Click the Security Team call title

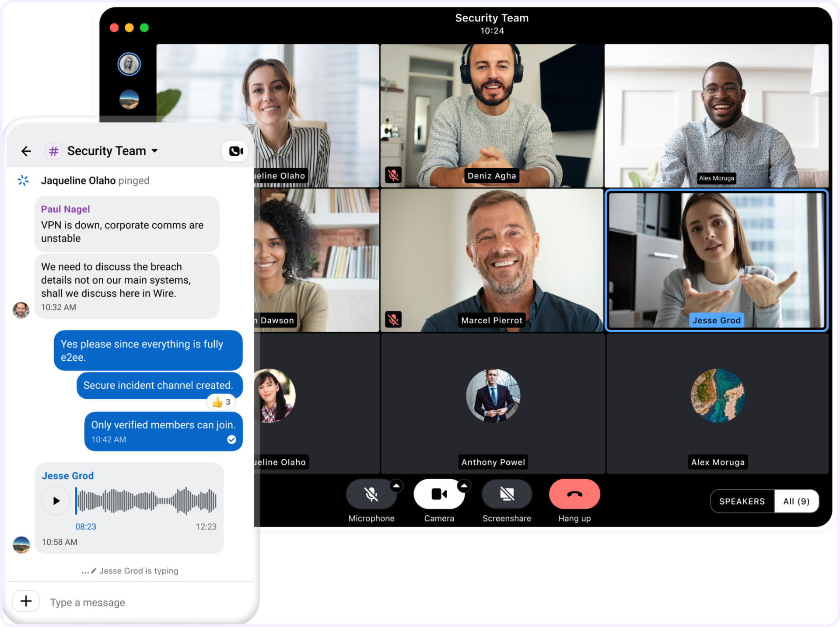click(x=492, y=18)
